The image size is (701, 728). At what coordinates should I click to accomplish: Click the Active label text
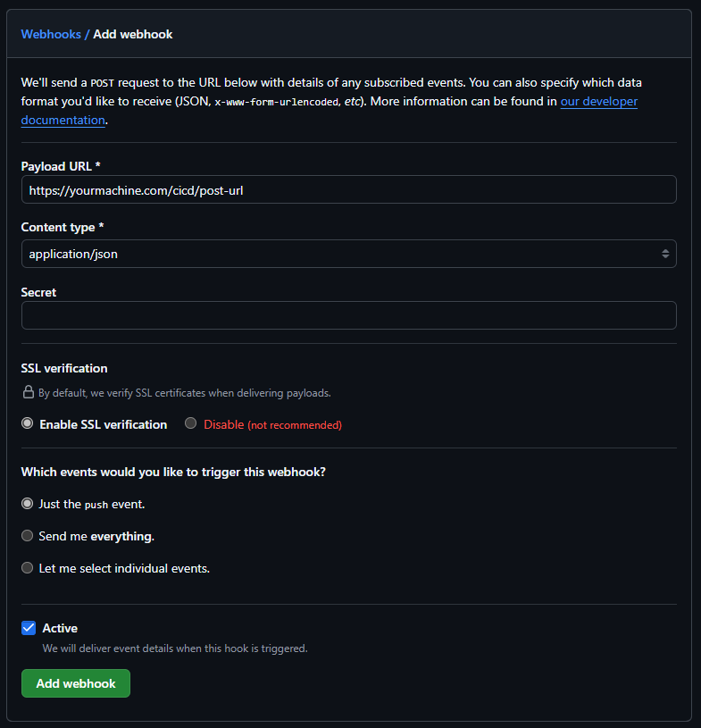(60, 628)
